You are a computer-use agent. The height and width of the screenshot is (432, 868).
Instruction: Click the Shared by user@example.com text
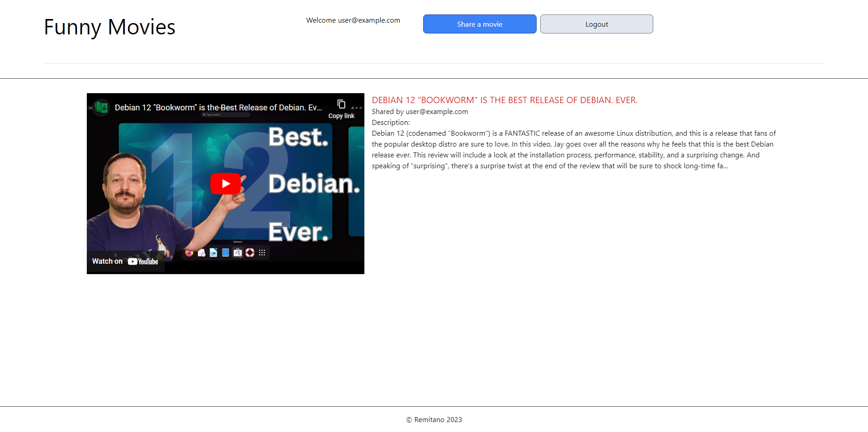420,112
